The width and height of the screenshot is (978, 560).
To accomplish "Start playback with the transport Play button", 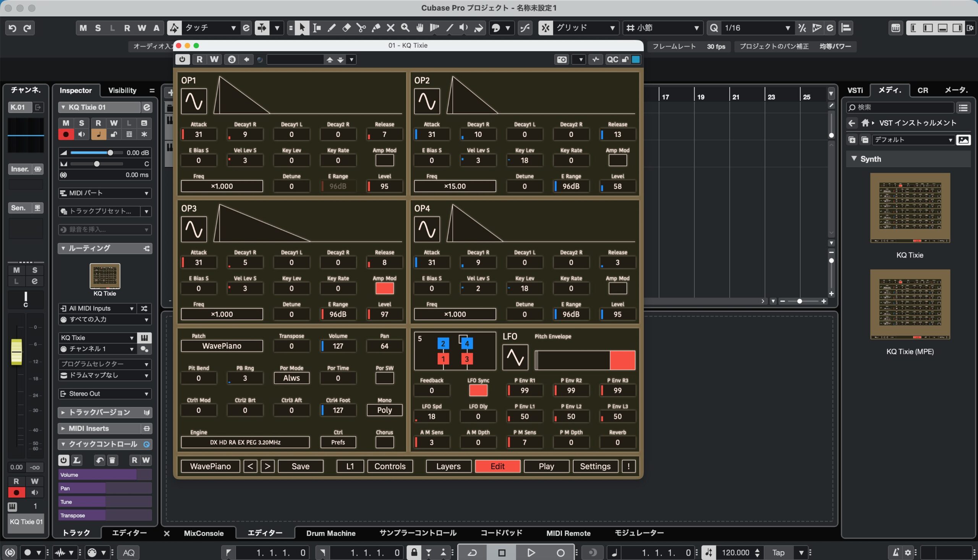I will pyautogui.click(x=531, y=553).
